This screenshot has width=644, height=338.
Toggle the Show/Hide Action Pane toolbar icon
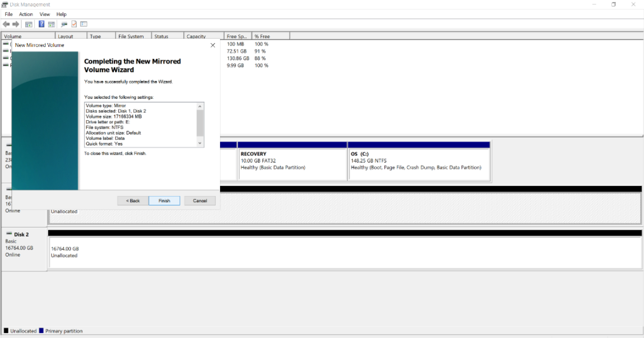(x=51, y=24)
